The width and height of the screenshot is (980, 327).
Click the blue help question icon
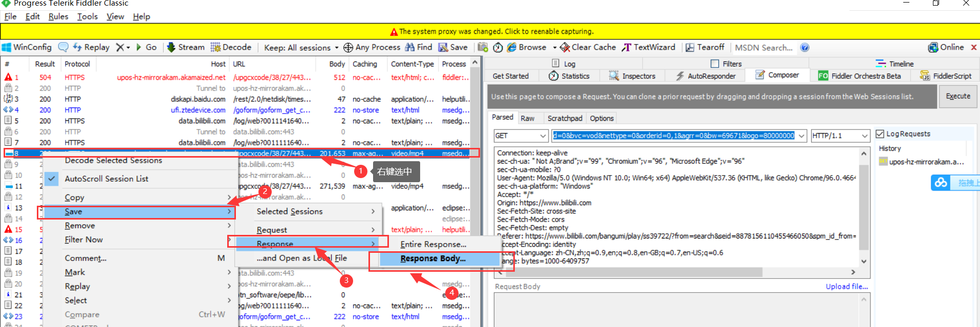(805, 48)
